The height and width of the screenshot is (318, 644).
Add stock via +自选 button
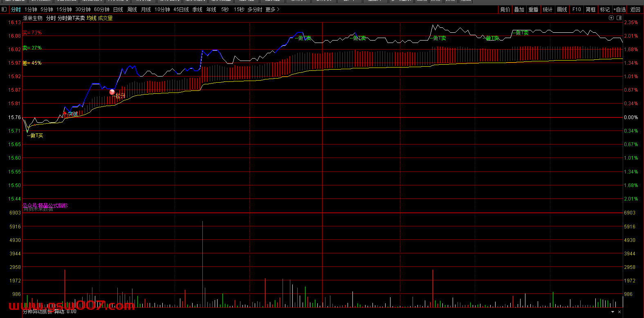[619, 9]
